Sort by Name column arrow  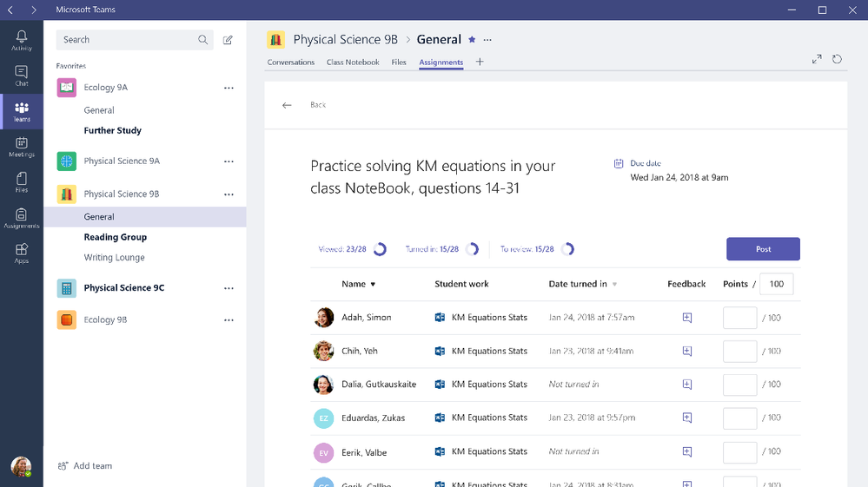373,284
